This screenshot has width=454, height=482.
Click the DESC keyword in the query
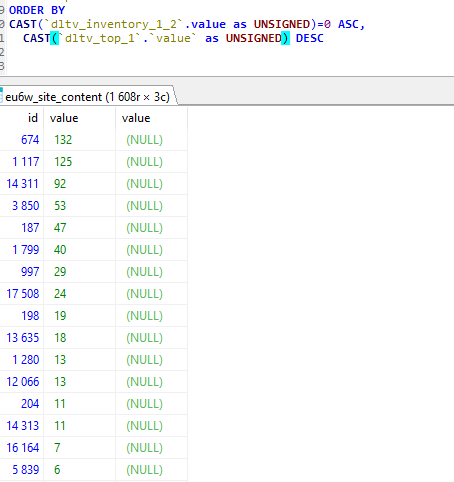pos(310,38)
